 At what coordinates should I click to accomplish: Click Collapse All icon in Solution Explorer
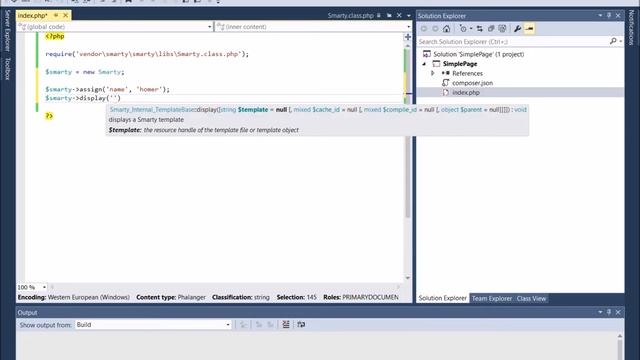pos(491,29)
